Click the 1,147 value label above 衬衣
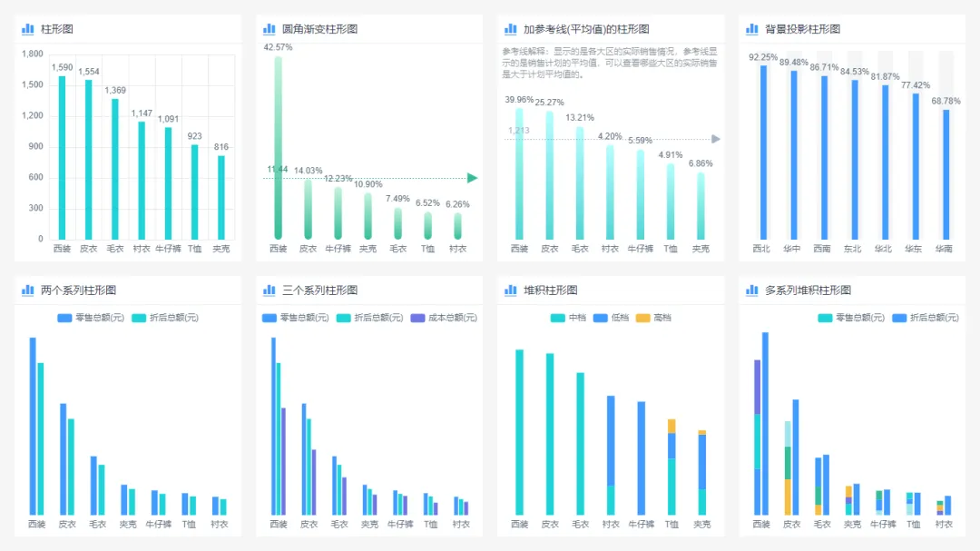The height and width of the screenshot is (551, 980). 142,113
